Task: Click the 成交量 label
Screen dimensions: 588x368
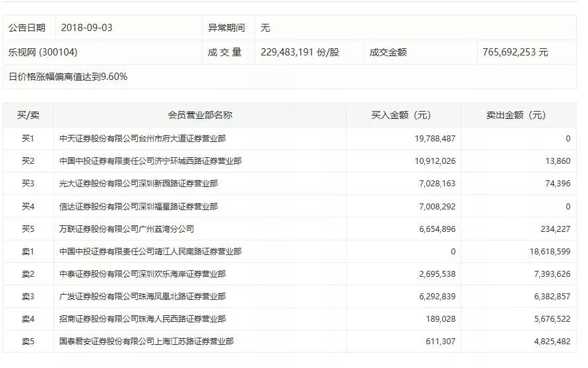Action: (224, 52)
